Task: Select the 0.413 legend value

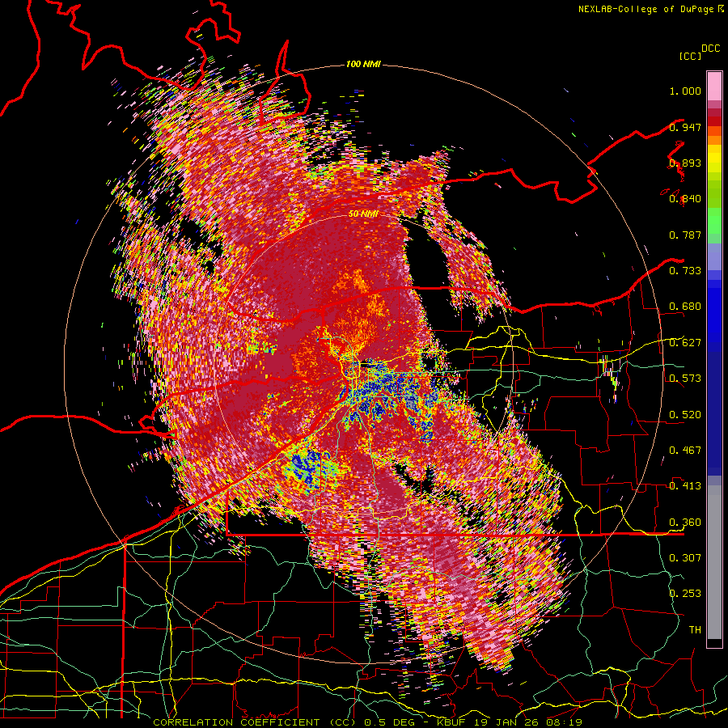Action: 685,486
